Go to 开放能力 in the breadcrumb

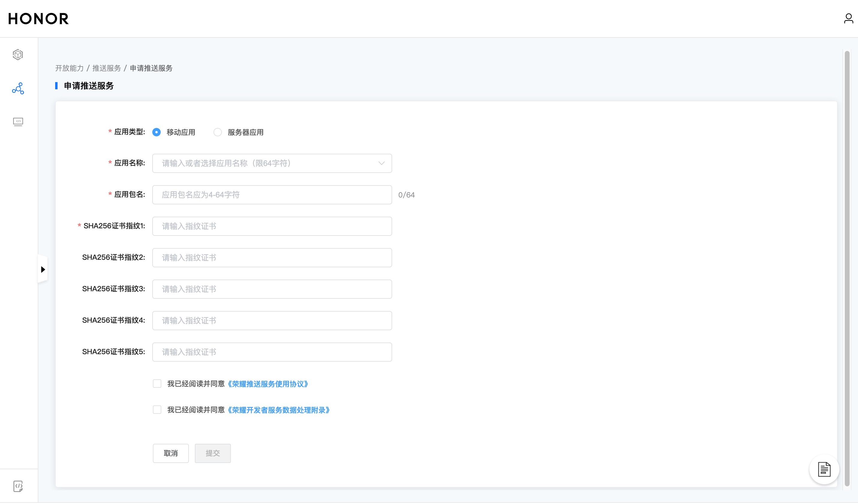pyautogui.click(x=70, y=68)
